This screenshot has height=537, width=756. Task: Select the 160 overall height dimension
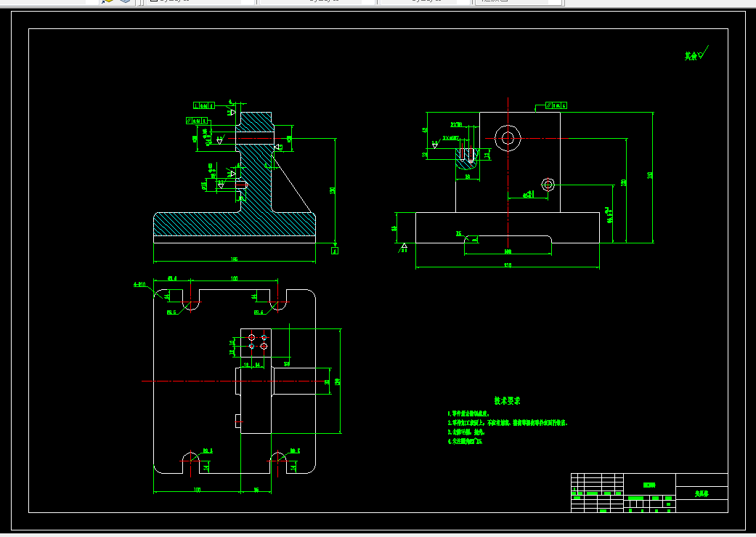pos(650,175)
